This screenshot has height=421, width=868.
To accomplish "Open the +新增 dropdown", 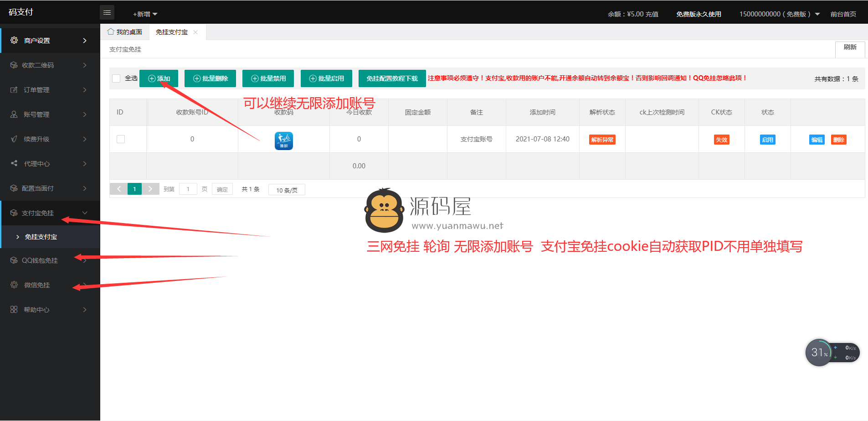I will click(145, 14).
